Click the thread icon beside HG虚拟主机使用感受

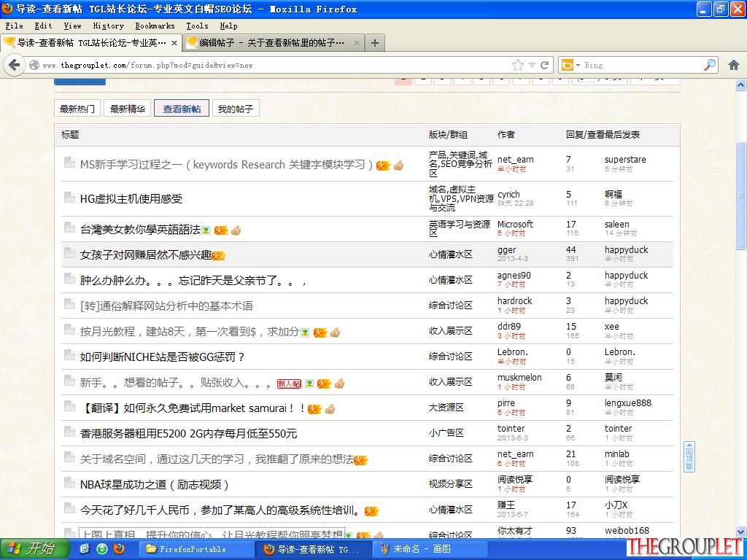pos(69,197)
